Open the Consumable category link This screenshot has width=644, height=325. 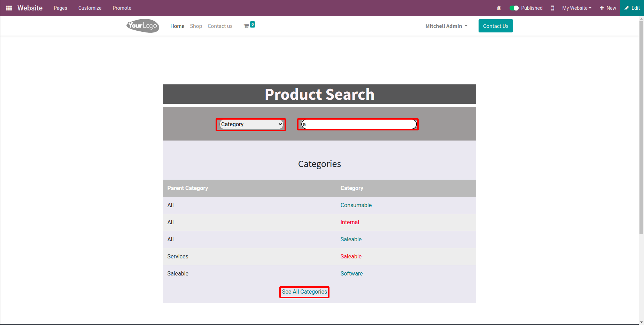pyautogui.click(x=356, y=205)
